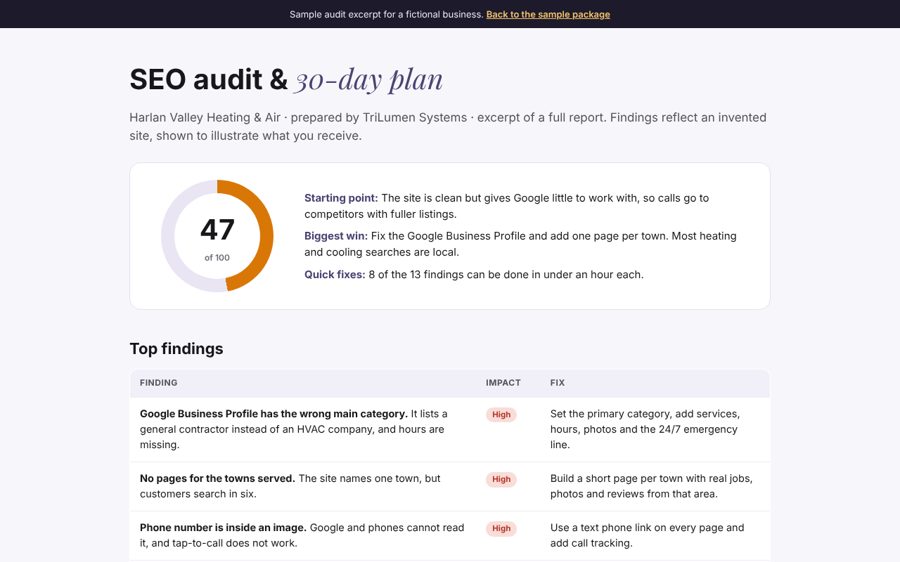The height and width of the screenshot is (562, 900).
Task: Click the 'Quick fixes:' label
Action: [335, 274]
